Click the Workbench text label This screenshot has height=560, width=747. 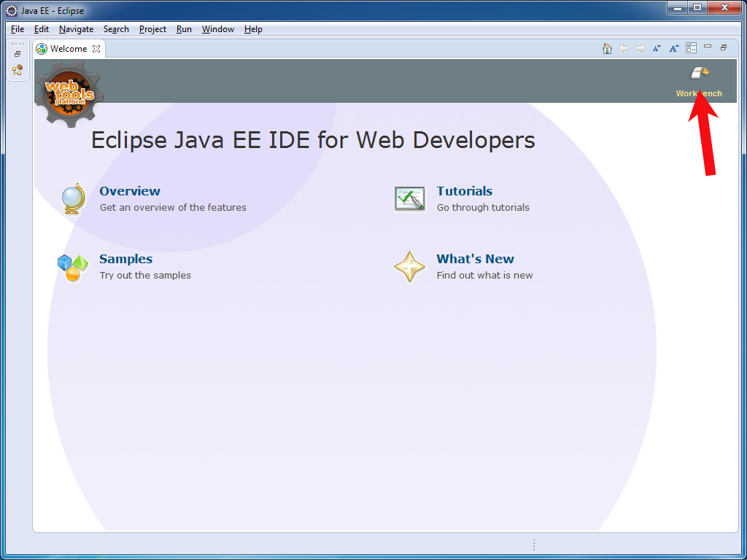[x=699, y=93]
